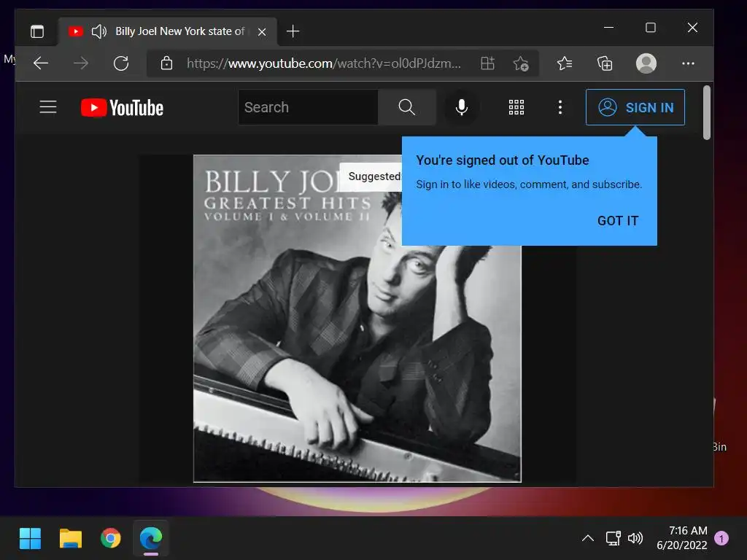The width and height of the screenshot is (747, 560).
Task: Close the Billy Joel YouTube tab
Action: point(262,32)
